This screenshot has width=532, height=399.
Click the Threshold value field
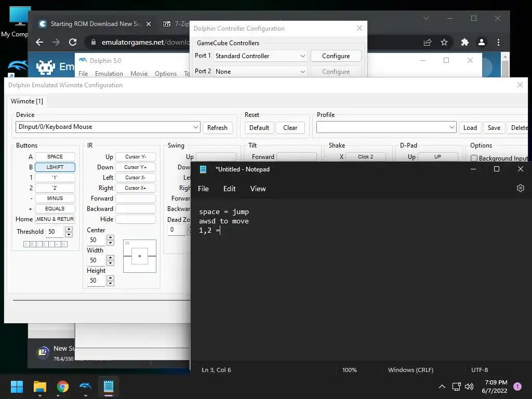tap(55, 232)
